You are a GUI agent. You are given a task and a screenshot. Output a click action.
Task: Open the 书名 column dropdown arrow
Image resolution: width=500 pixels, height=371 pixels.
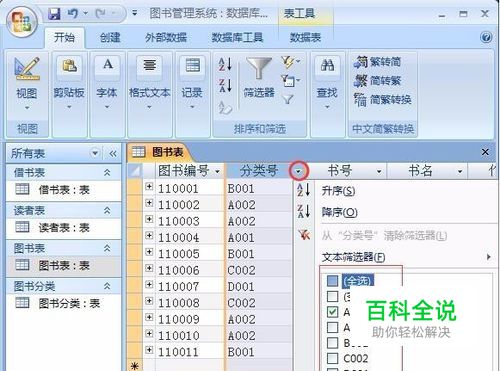point(460,172)
